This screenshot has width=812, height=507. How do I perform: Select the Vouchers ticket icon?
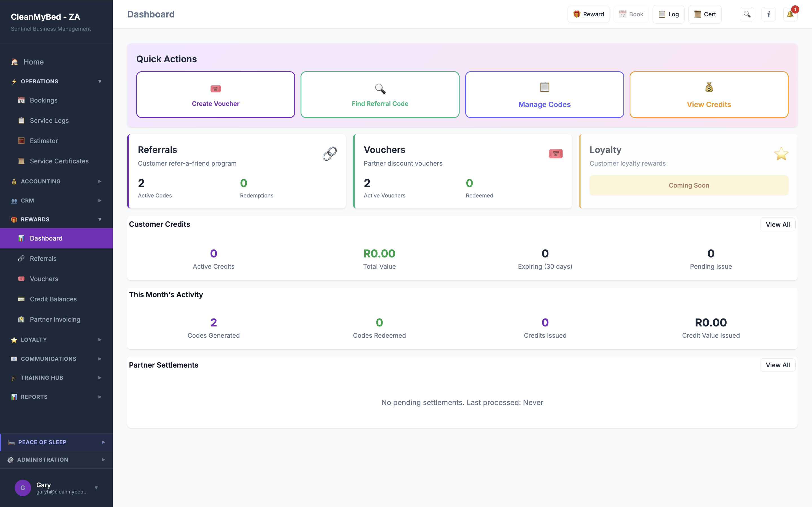click(21, 279)
